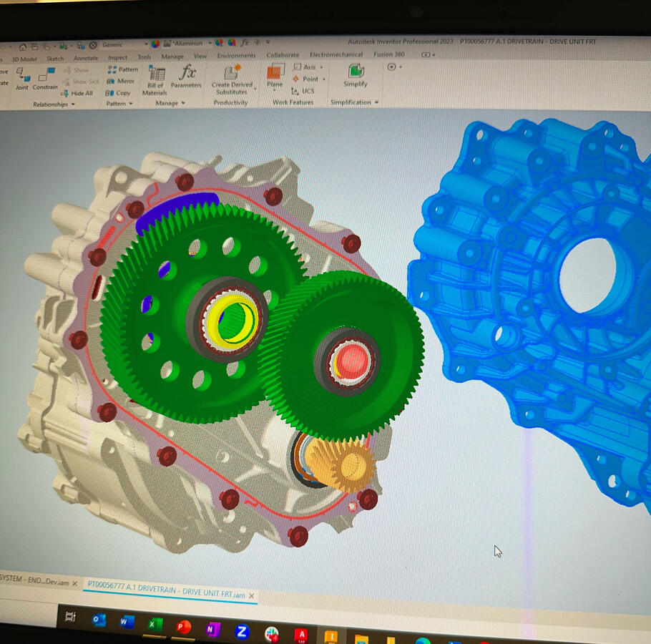Open Excel from the taskbar
Viewport: 651px width, 644px height.
[155, 625]
